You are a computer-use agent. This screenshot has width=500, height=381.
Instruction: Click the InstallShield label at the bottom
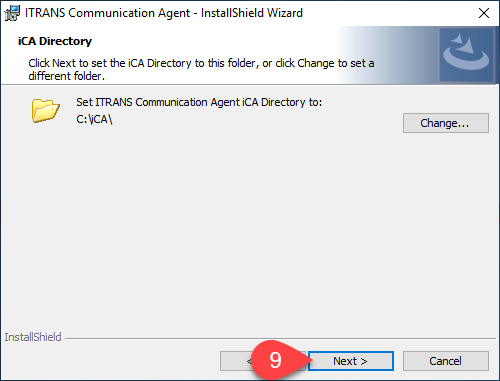click(33, 337)
